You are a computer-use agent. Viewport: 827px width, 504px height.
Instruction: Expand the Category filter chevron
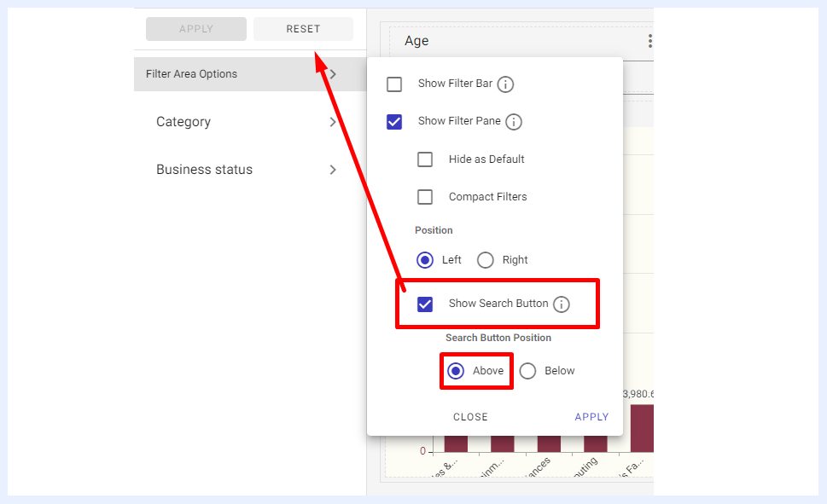[x=333, y=122]
